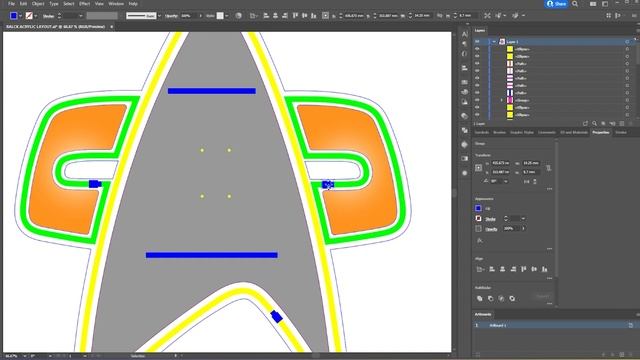The height and width of the screenshot is (360, 640).
Task: Open the Object menu
Action: pyautogui.click(x=38, y=4)
